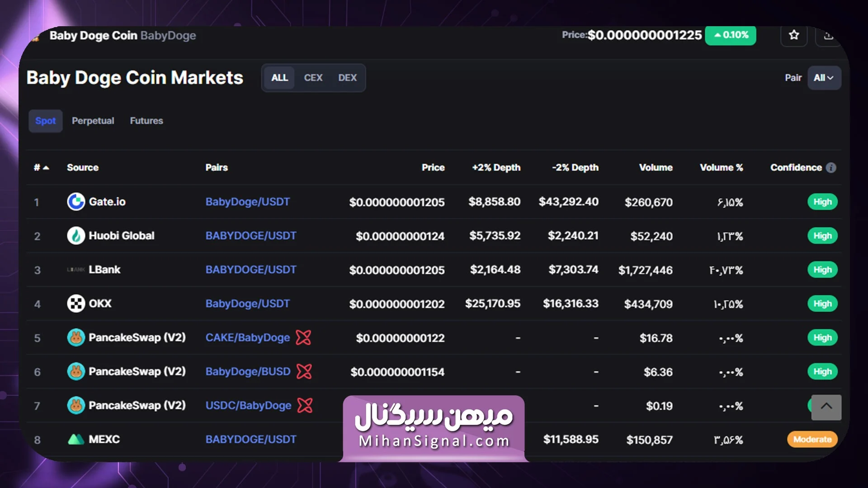Select the CEX market filter

(x=313, y=78)
